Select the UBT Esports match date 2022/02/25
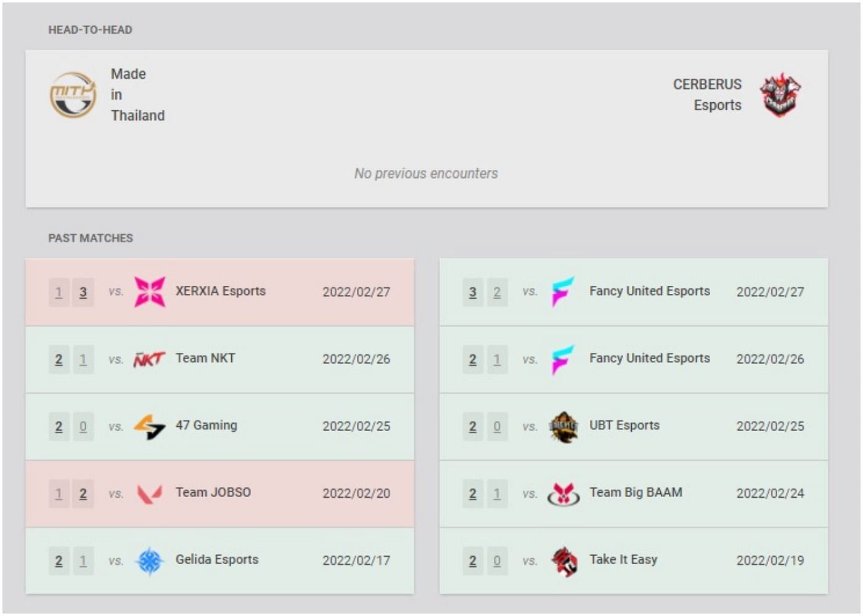 pyautogui.click(x=770, y=426)
